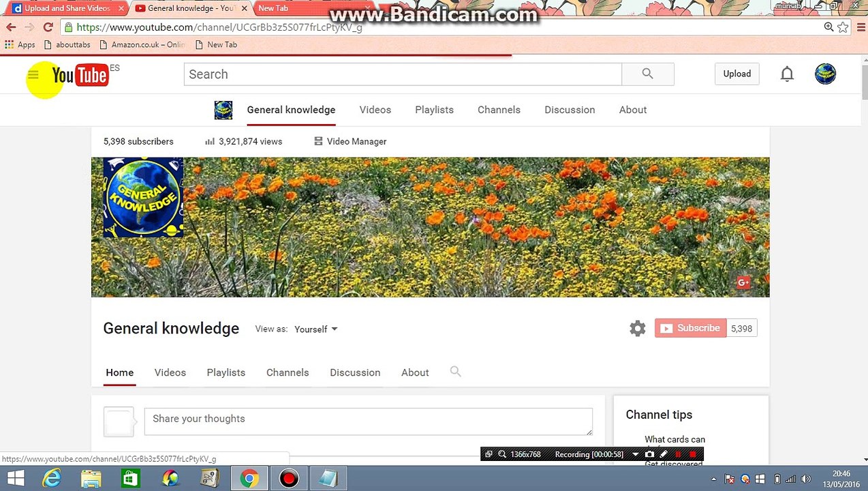Viewport: 868px width, 491px height.
Task: Click the bar-chart icon next to views
Action: (210, 141)
